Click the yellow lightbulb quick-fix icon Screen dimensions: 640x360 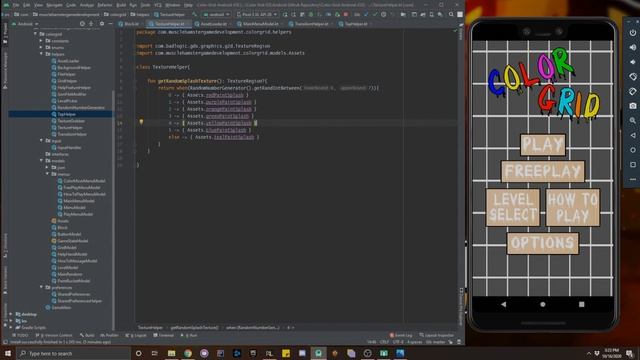[x=141, y=122]
